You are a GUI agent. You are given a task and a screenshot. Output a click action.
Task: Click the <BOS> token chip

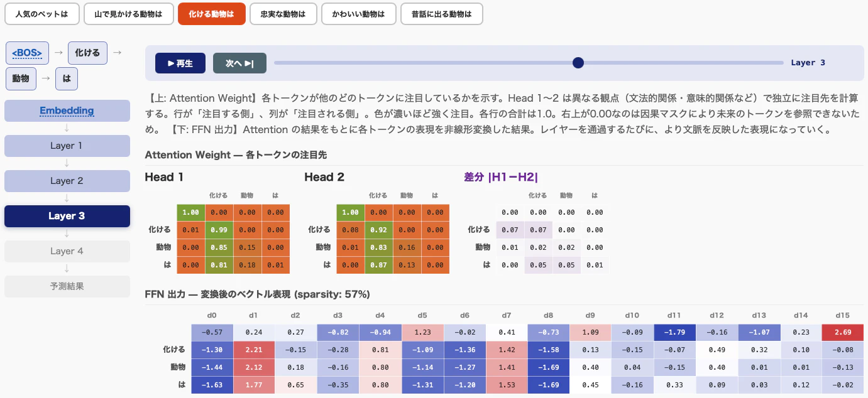(27, 53)
